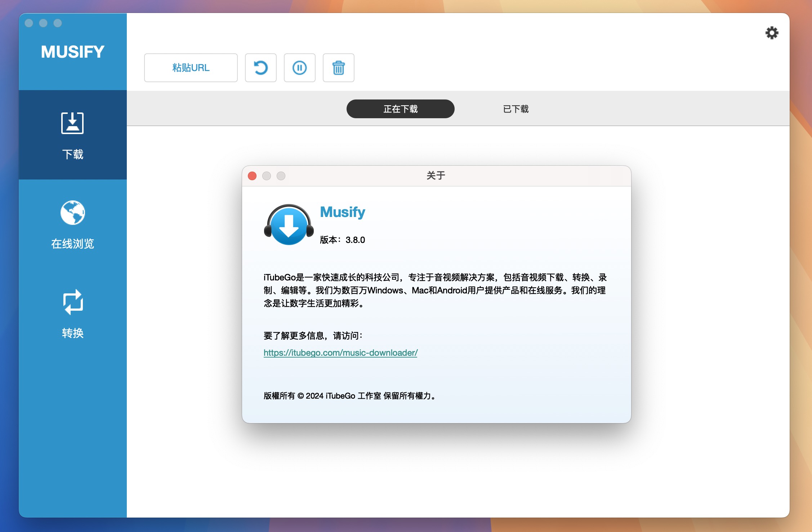Viewport: 812px width, 532px height.
Task: Pause all downloads with the pause icon
Action: [x=299, y=68]
